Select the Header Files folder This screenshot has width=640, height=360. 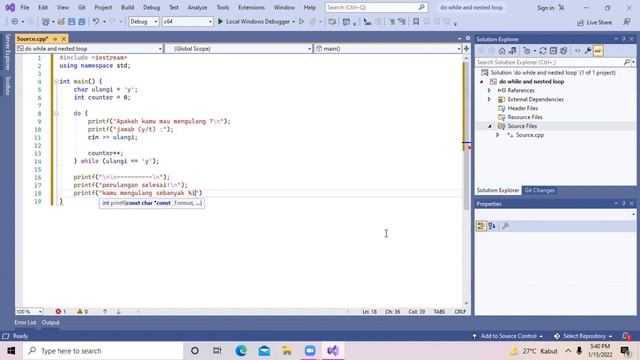tap(522, 108)
